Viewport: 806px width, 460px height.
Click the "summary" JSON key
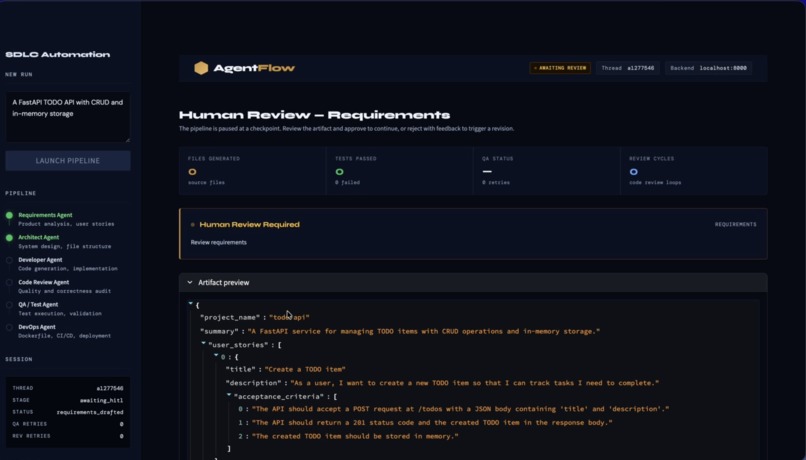point(219,332)
